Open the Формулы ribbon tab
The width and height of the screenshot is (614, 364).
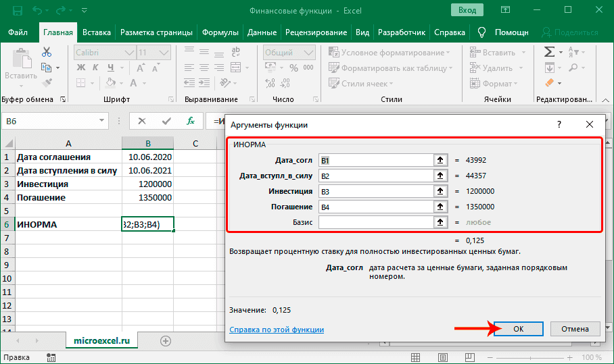(221, 32)
